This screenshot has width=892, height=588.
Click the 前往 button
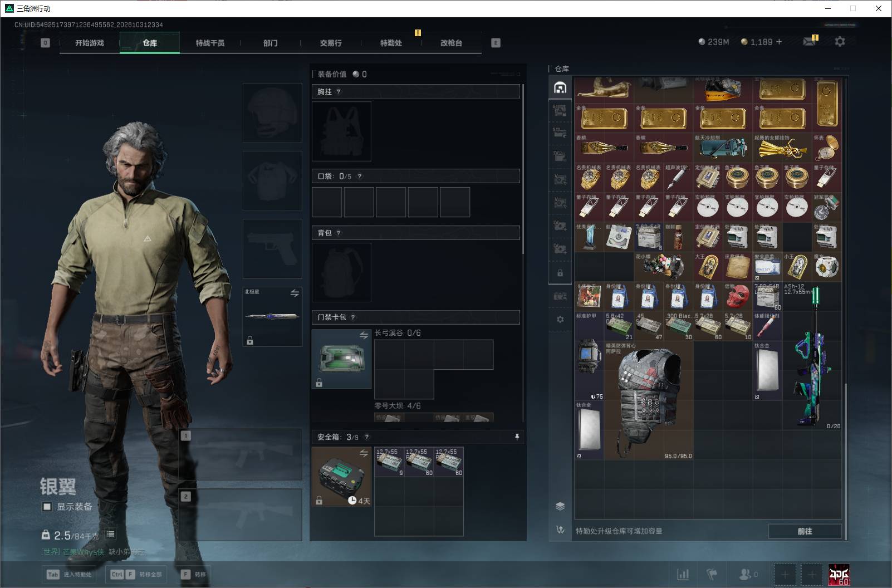pyautogui.click(x=805, y=531)
